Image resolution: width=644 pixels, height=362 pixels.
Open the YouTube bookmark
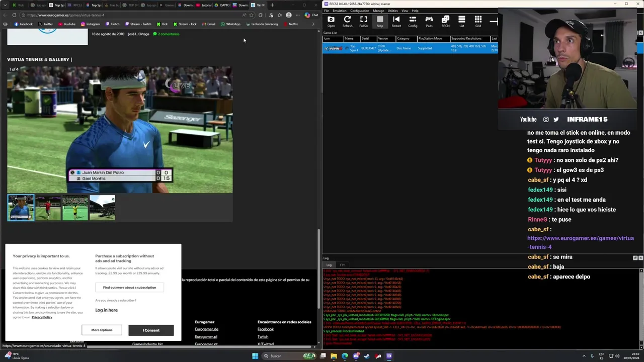[x=66, y=24]
